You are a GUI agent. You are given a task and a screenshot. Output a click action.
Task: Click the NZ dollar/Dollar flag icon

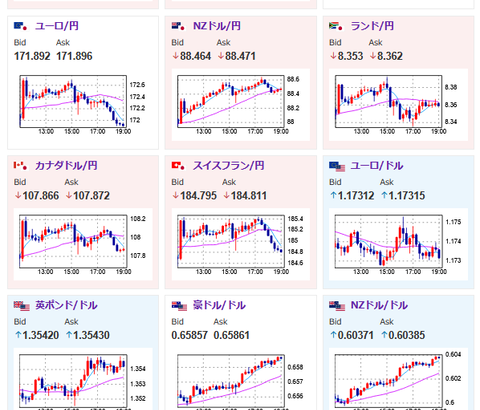coord(337,306)
